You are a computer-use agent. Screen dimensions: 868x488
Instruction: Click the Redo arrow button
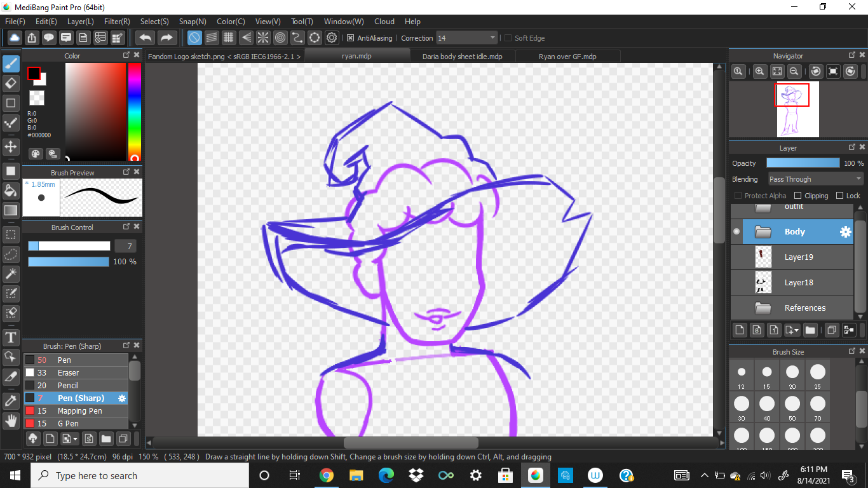(166, 38)
